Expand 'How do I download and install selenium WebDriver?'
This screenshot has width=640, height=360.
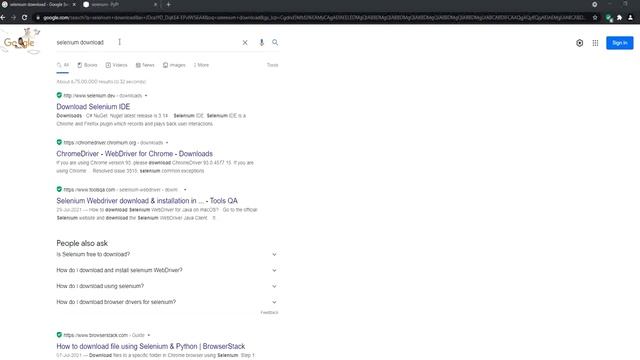167,270
